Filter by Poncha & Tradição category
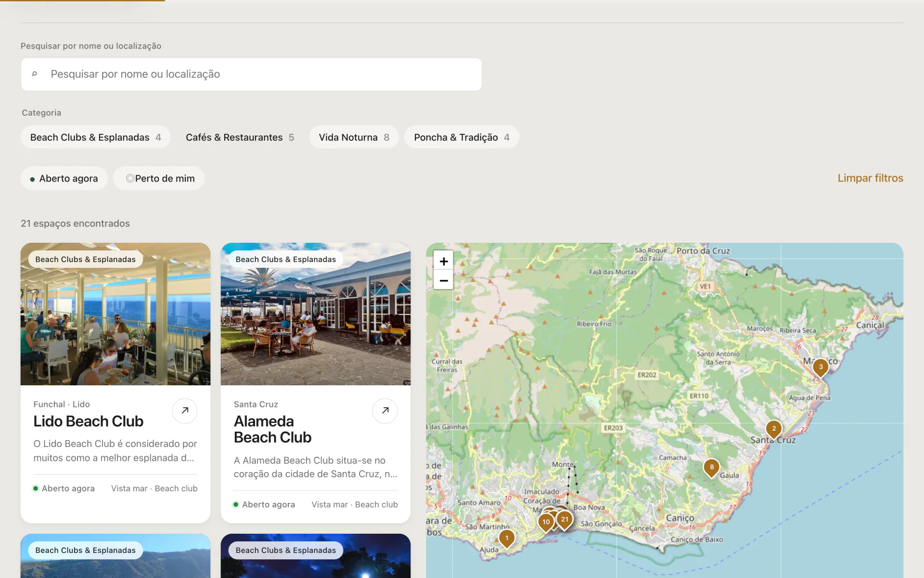 point(462,137)
